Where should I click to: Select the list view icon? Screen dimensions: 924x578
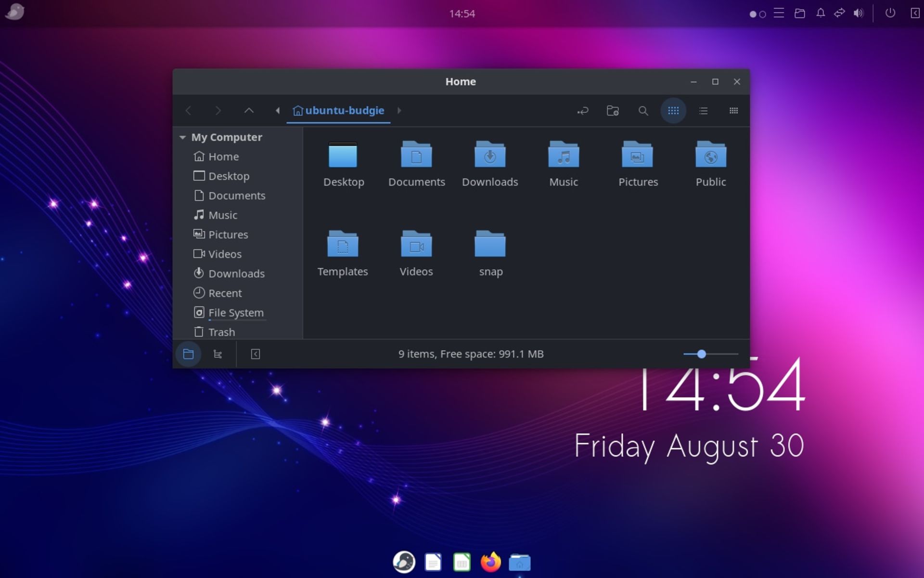tap(703, 110)
